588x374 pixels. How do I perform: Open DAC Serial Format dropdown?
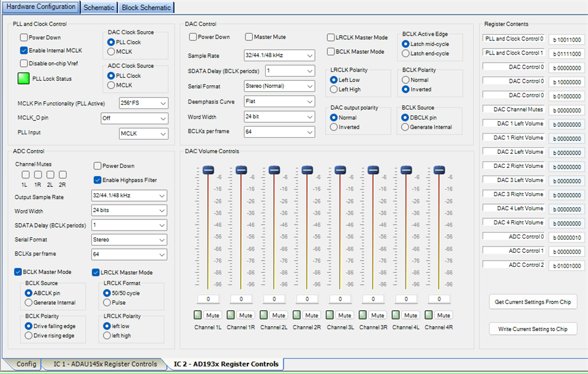point(279,86)
